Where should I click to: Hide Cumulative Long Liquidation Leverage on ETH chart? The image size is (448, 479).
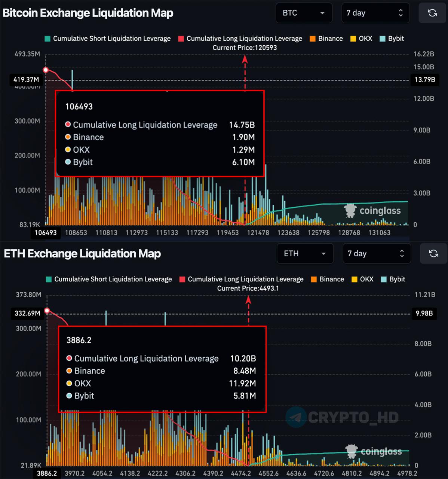242,279
